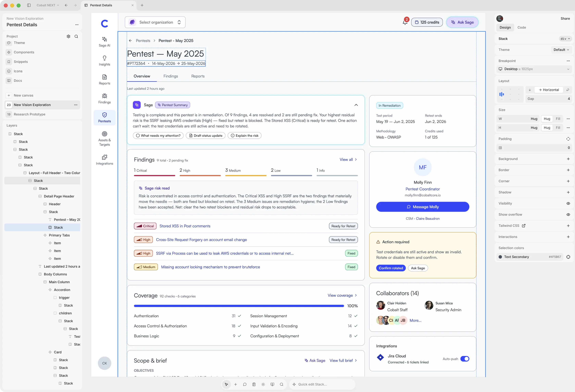
Task: Click the Message Molly button
Action: pyautogui.click(x=422, y=207)
